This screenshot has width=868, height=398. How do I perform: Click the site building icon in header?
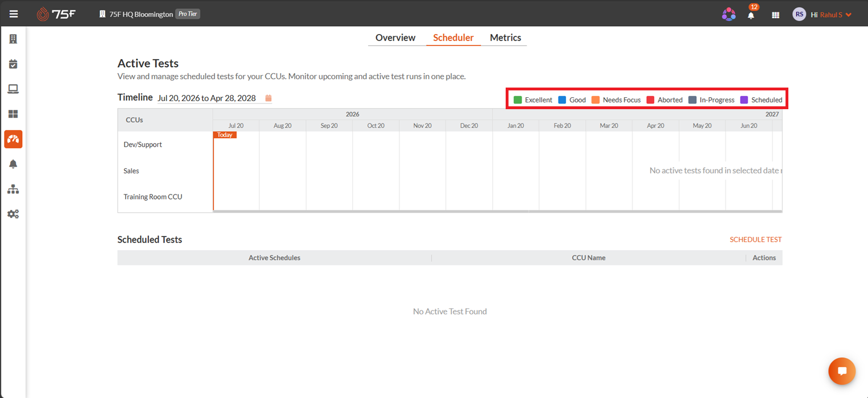102,14
